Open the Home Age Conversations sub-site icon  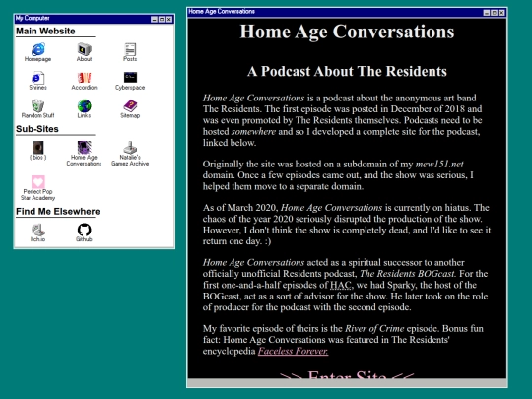click(84, 154)
